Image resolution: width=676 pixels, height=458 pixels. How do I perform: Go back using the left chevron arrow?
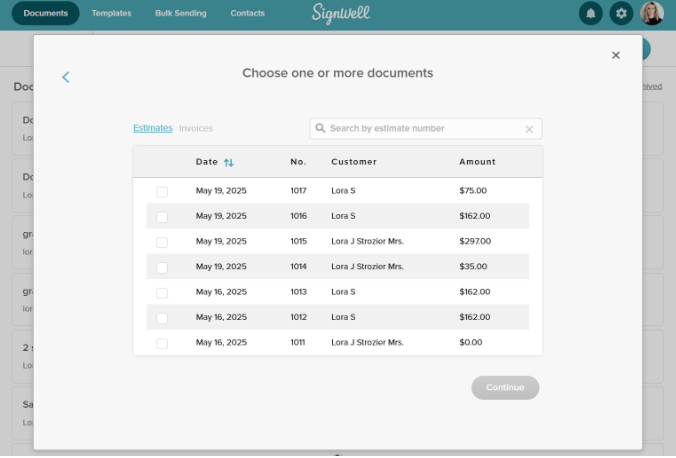pos(66,77)
